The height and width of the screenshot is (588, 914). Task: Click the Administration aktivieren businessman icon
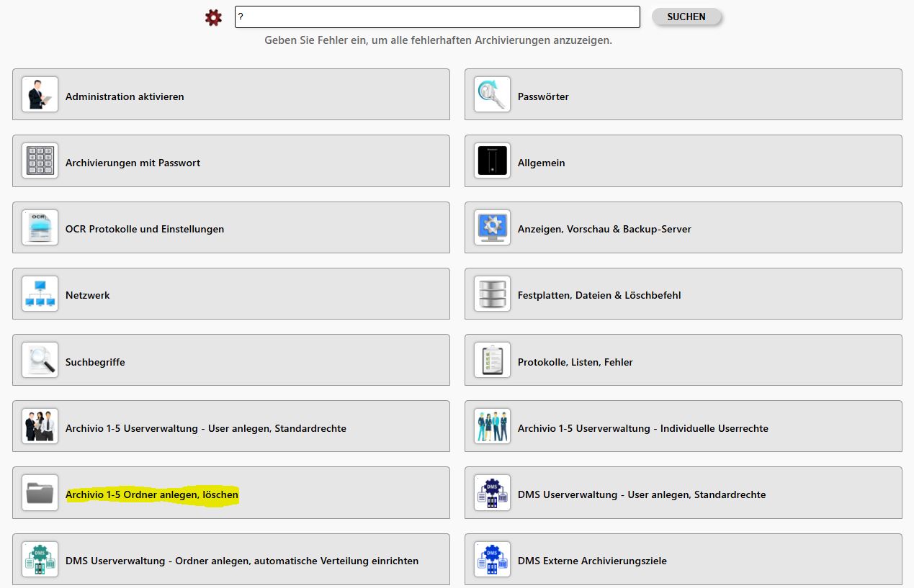pyautogui.click(x=40, y=94)
